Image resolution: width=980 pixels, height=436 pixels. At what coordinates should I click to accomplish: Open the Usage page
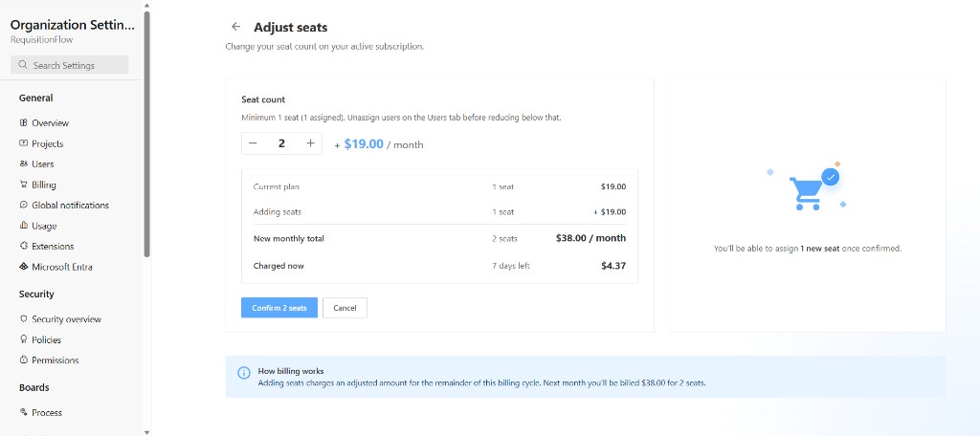(44, 226)
